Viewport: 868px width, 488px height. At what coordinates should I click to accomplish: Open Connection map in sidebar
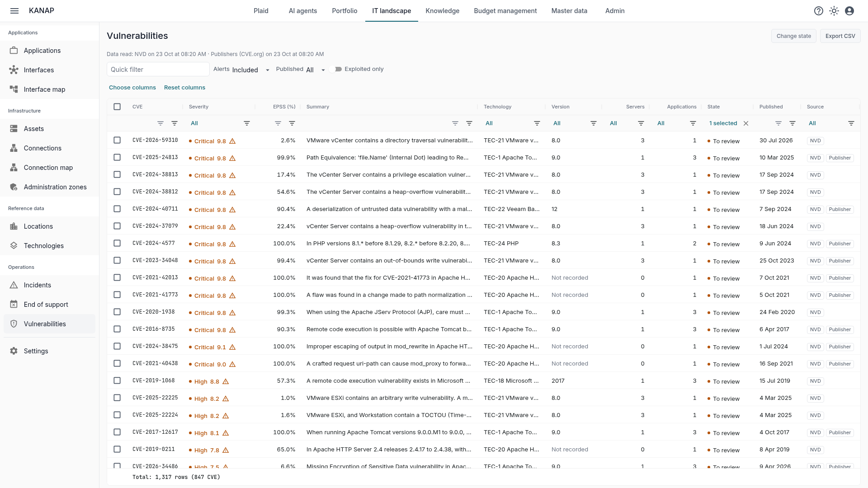click(x=49, y=168)
